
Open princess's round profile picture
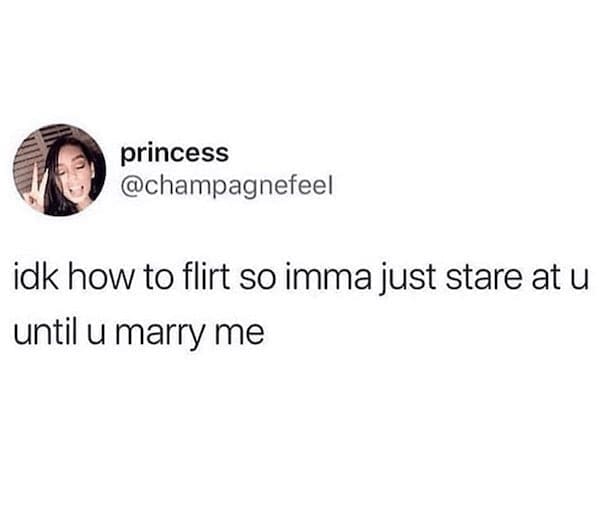click(59, 170)
